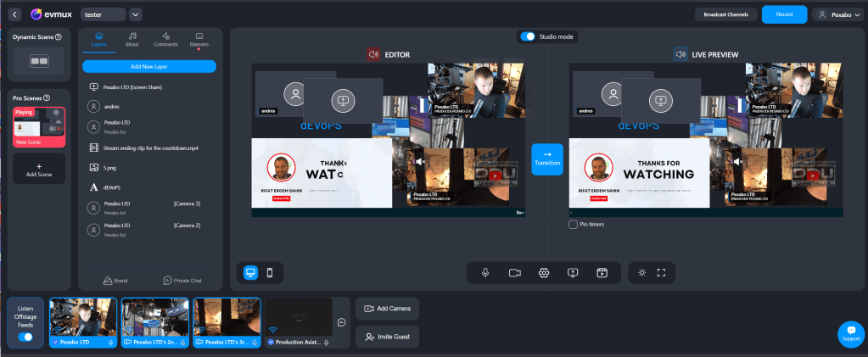Viewport: 868px width, 357px height.
Task: Select the 5.png image layer
Action: tap(149, 167)
